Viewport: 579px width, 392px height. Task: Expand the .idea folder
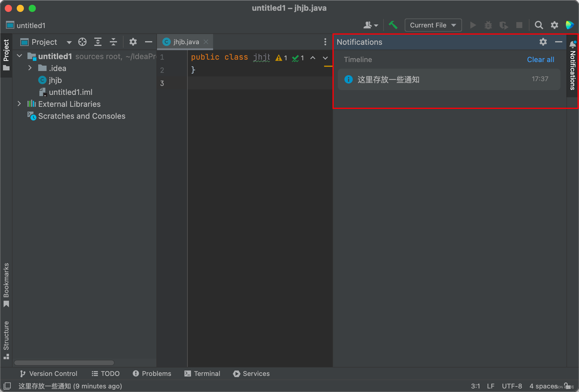click(30, 68)
